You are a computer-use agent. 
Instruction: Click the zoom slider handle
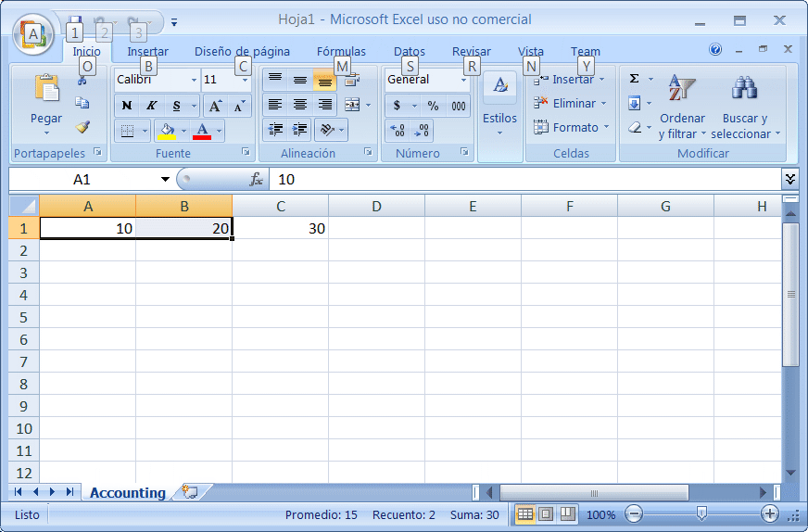[x=701, y=513]
